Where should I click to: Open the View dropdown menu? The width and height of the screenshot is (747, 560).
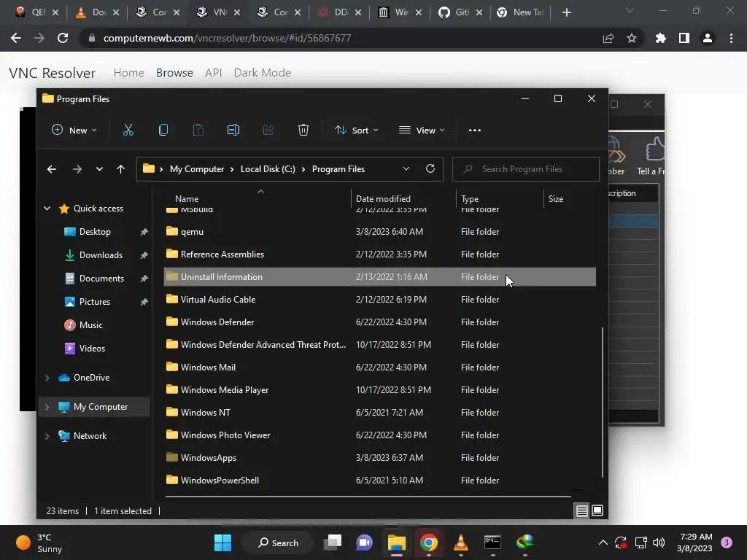[422, 130]
